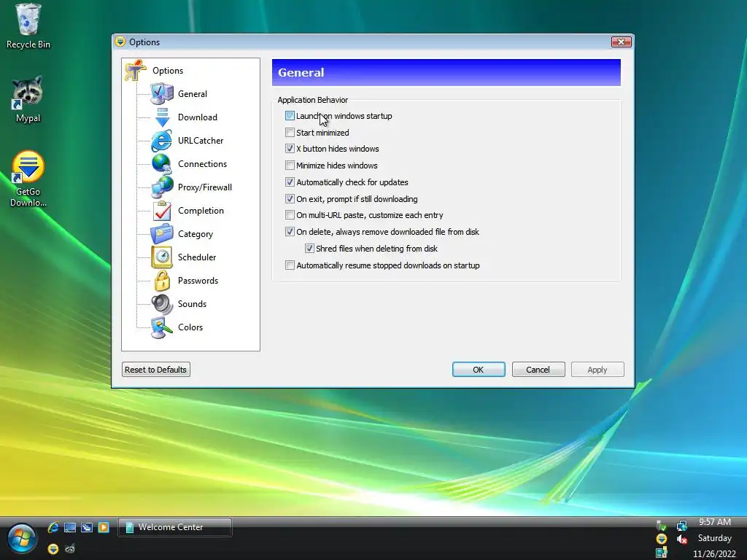Click the bottom tray window-switch icon
The width and height of the screenshot is (747, 560).
point(661,553)
